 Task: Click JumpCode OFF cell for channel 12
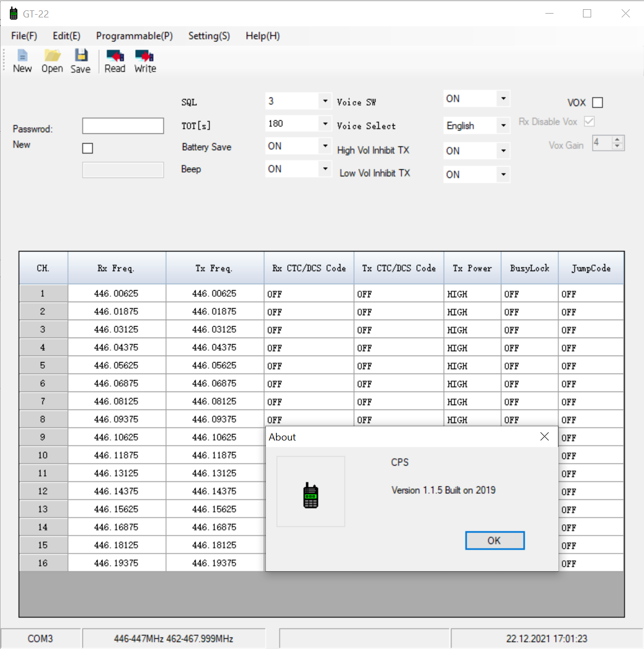[591, 491]
